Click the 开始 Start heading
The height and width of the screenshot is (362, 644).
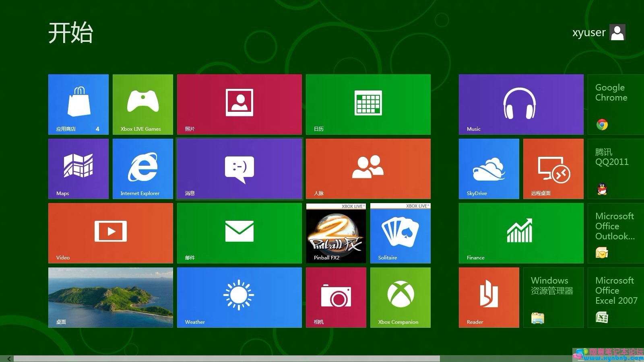(x=70, y=33)
